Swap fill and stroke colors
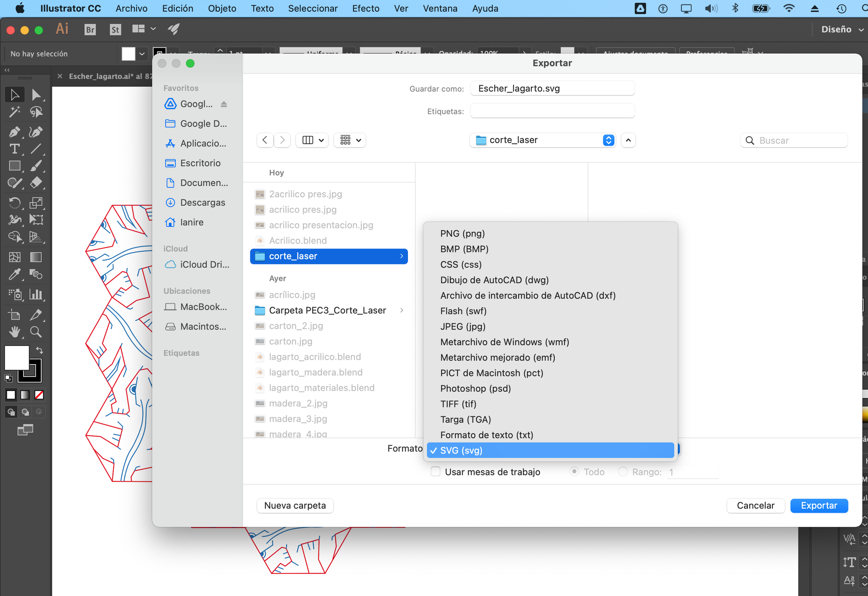The width and height of the screenshot is (868, 596). (x=39, y=350)
